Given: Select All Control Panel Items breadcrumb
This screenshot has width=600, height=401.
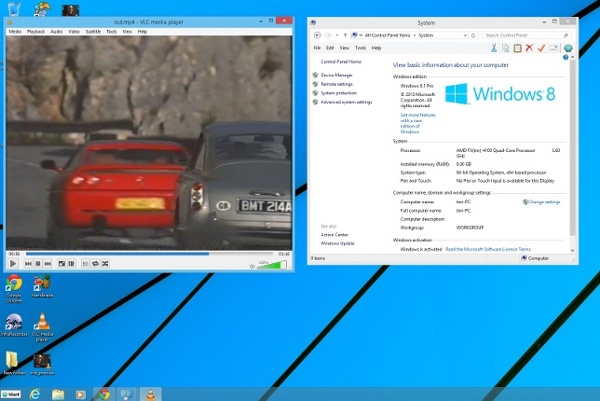Looking at the screenshot, I should (387, 35).
